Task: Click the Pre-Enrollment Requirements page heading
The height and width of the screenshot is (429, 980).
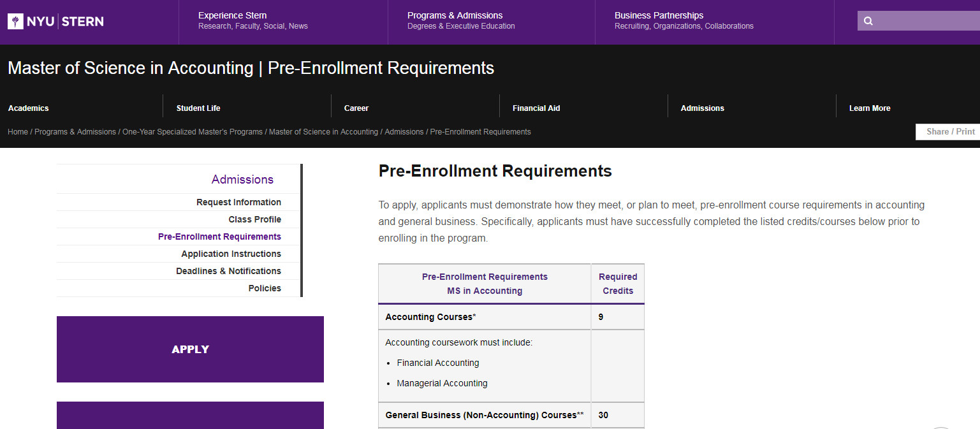Action: (495, 171)
